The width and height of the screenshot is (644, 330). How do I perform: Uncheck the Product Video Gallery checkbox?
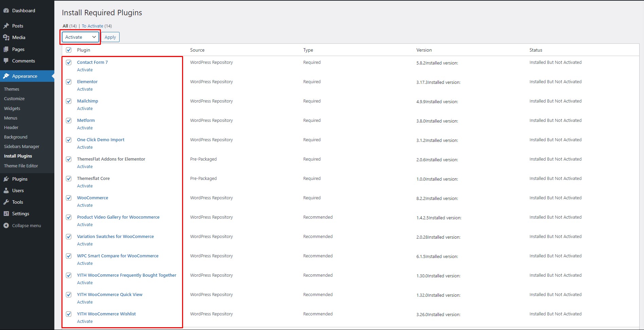click(69, 217)
